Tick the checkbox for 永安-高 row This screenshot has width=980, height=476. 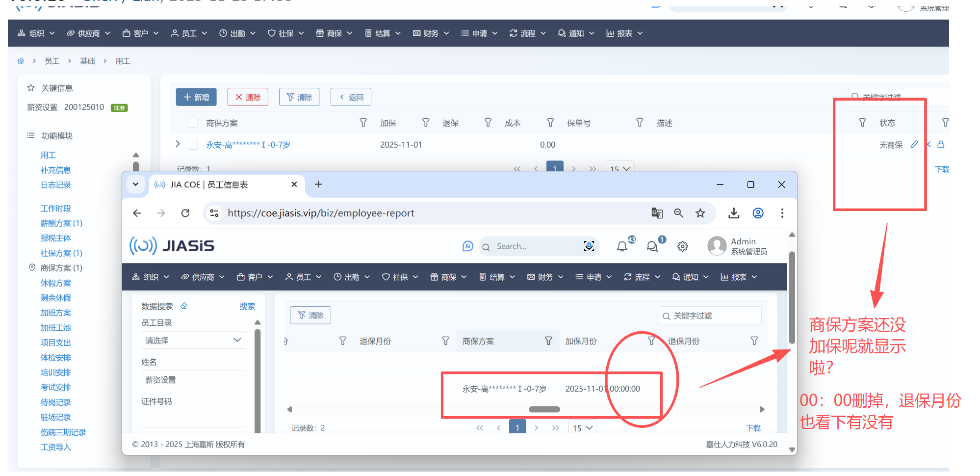tap(193, 145)
